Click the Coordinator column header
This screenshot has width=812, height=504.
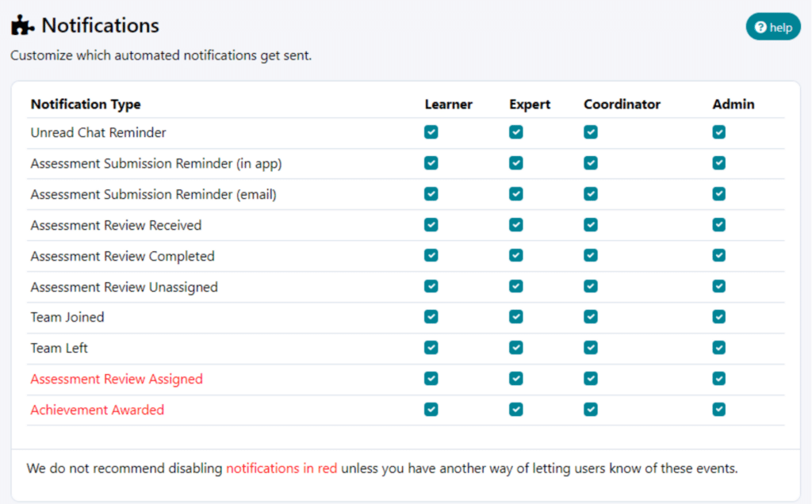(x=622, y=104)
